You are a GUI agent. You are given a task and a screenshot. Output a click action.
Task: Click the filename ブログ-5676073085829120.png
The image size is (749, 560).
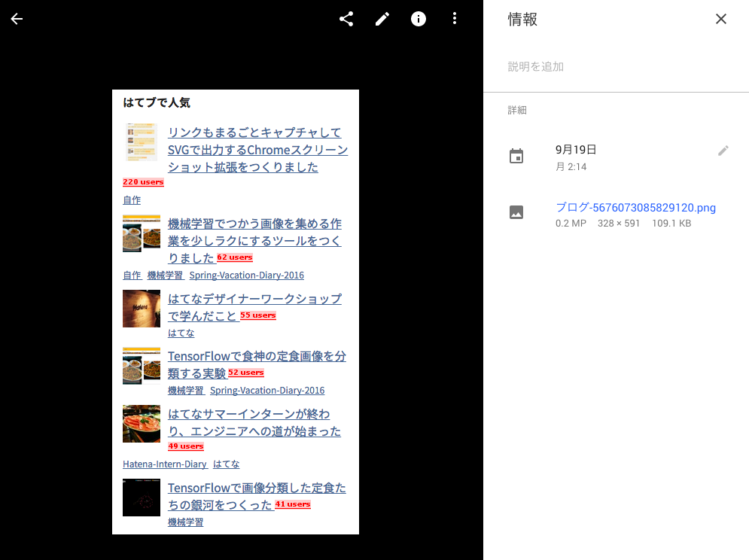pos(635,208)
